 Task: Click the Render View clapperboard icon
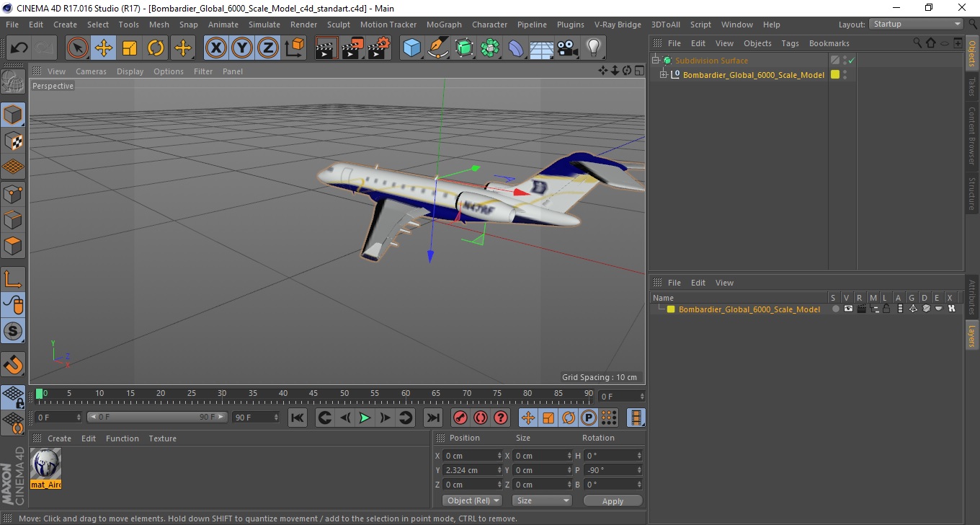point(326,48)
